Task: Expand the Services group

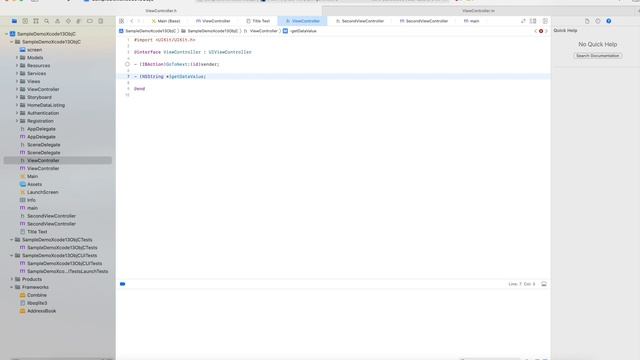Action: (17, 73)
